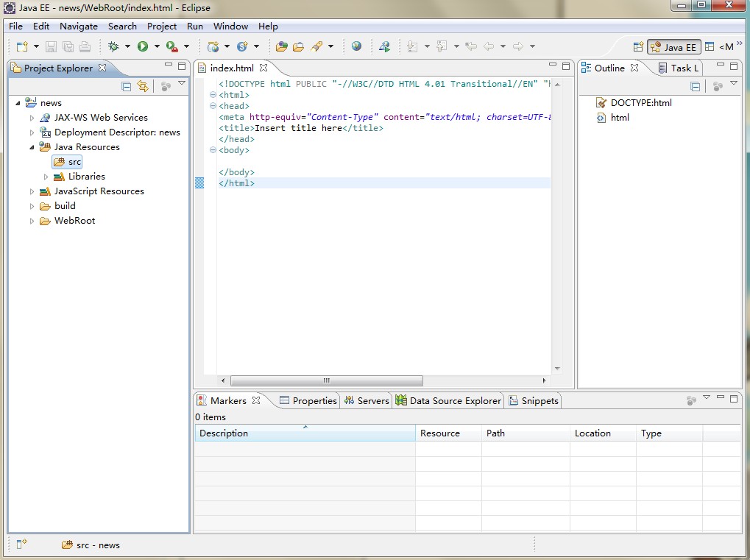
Task: Switch to the Servers tab
Action: [x=366, y=400]
